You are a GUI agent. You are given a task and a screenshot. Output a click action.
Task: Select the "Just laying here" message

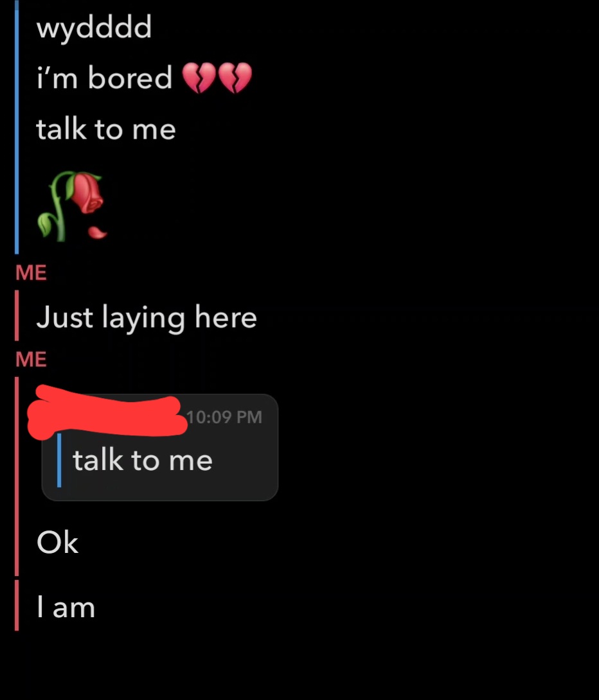147,319
